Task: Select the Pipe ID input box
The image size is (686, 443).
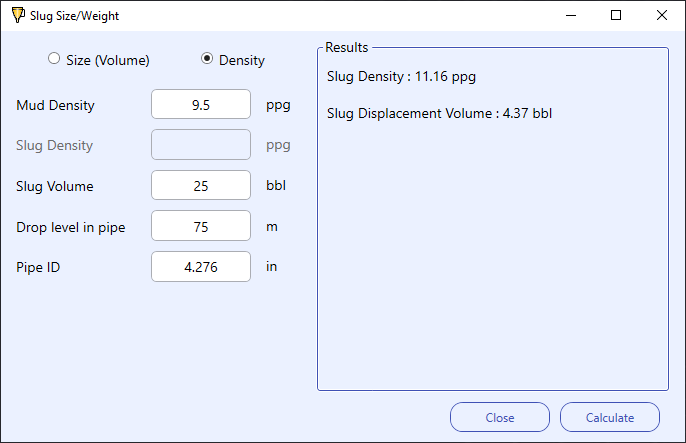Action: (x=201, y=266)
